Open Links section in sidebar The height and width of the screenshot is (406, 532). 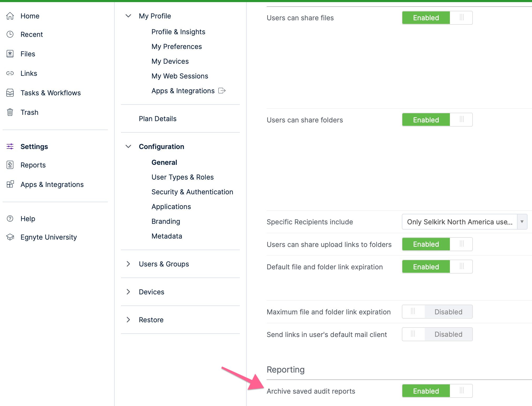pos(29,73)
